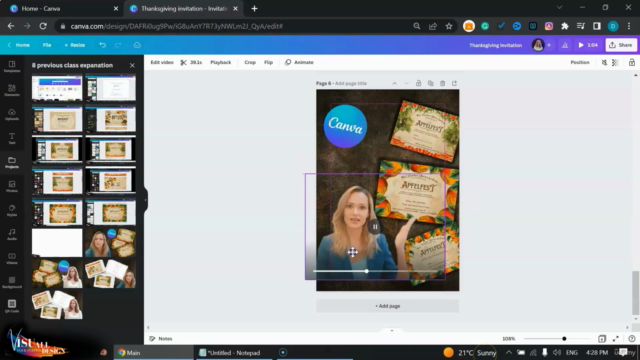Open the Photos sidebar tab
Viewport: 640px width, 360px height.
click(x=12, y=187)
